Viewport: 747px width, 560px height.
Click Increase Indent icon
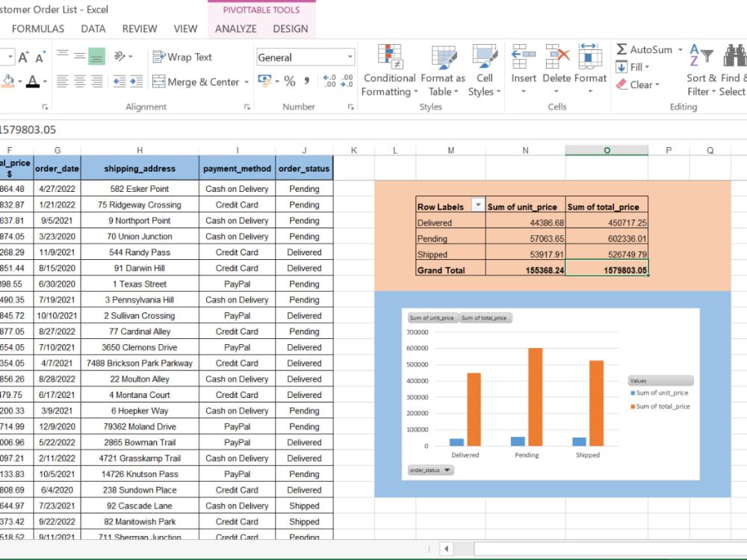point(136,81)
